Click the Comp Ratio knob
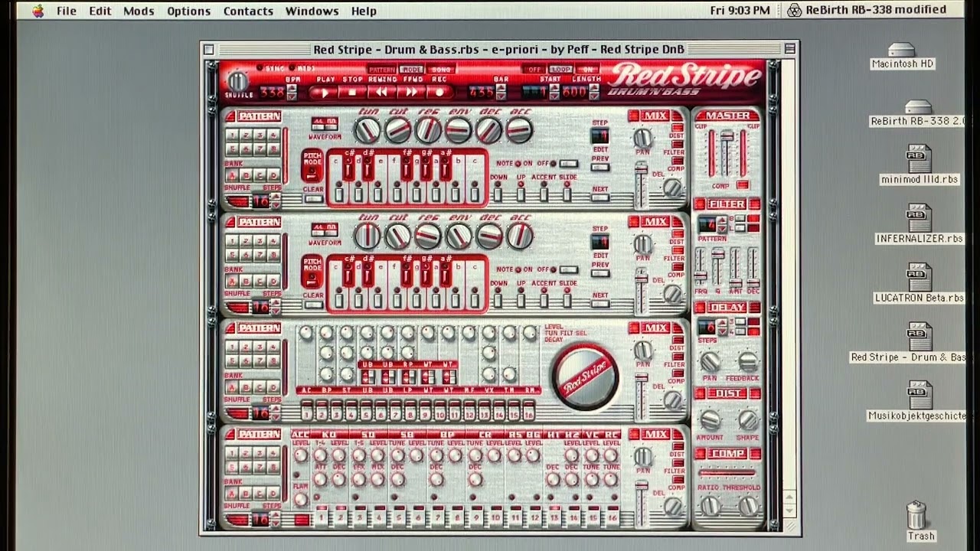 tap(710, 506)
